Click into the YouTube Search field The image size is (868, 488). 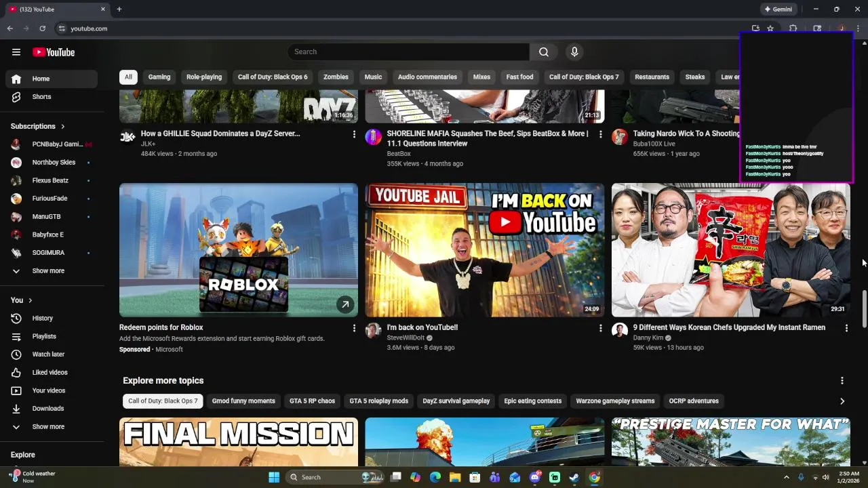pyautogui.click(x=408, y=52)
